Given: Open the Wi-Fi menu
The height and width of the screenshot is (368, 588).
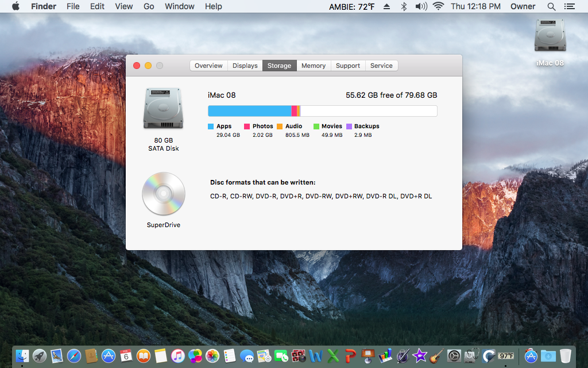Looking at the screenshot, I should click(438, 6).
